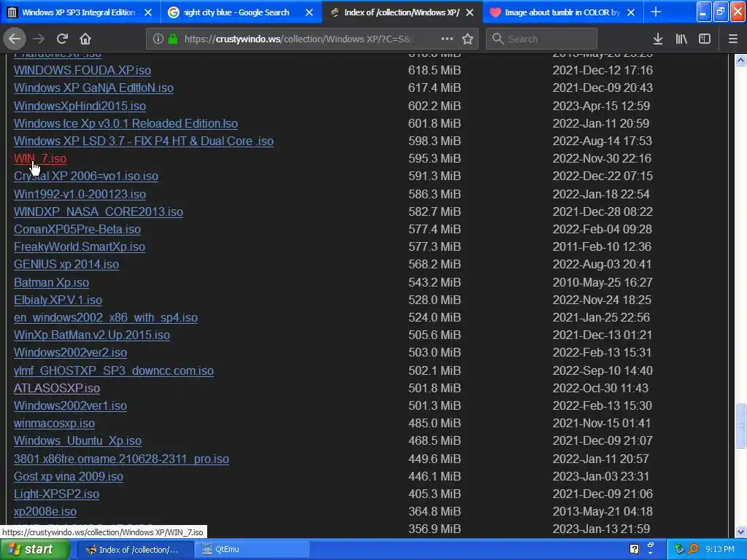Image resolution: width=747 pixels, height=560 pixels.
Task: Click the page scrollbar's down arrow
Action: point(740,532)
